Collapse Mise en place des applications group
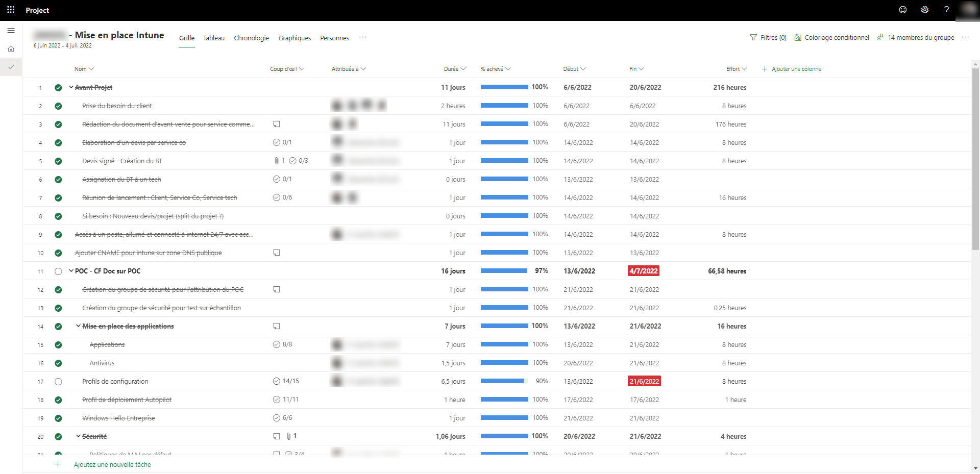The width and height of the screenshot is (980, 474). point(78,326)
